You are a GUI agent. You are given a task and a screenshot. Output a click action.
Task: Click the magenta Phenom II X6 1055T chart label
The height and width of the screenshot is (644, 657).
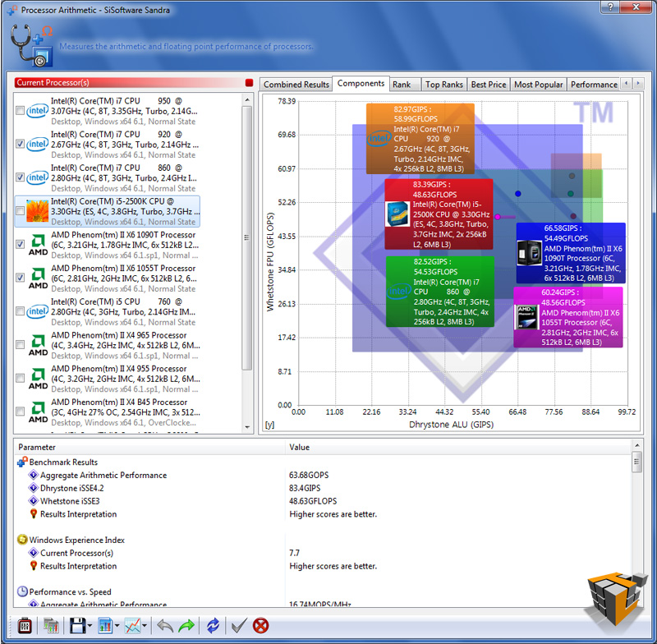(x=568, y=317)
